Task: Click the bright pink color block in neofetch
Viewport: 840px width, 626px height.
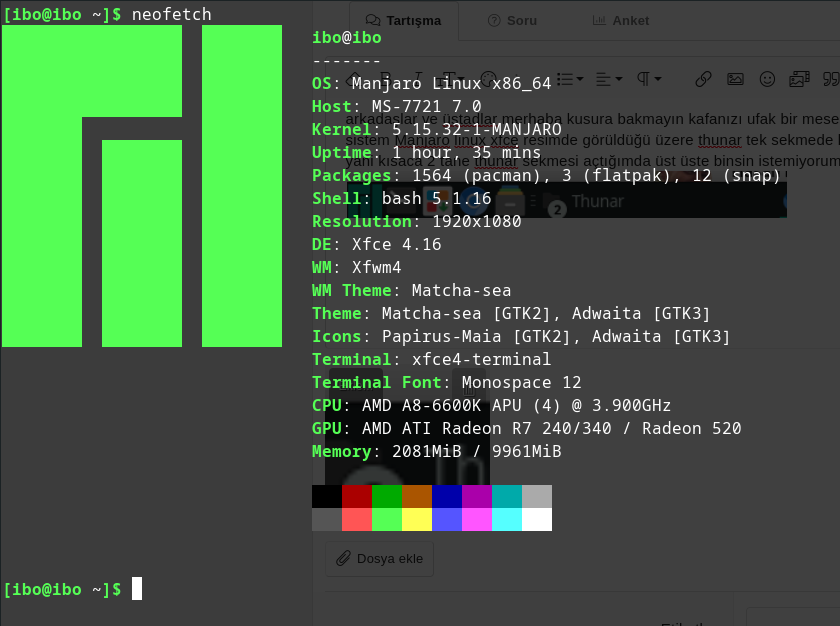Action: [x=477, y=519]
